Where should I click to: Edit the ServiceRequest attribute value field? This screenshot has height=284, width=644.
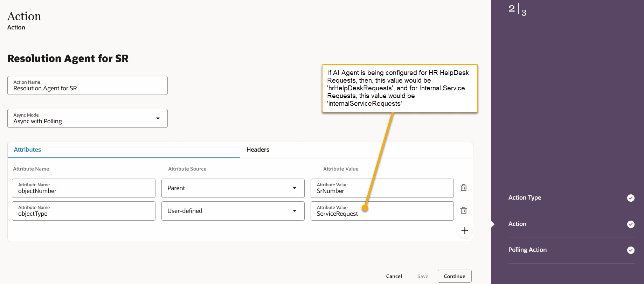point(382,211)
